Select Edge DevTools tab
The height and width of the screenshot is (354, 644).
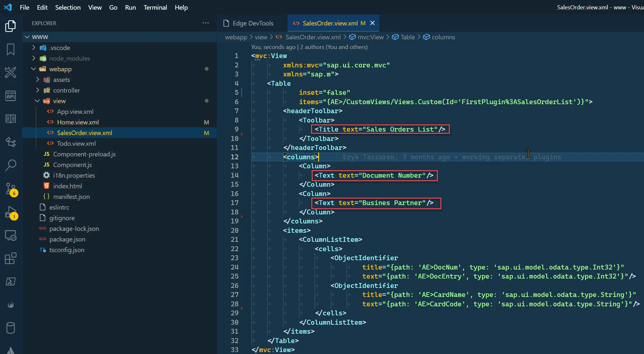(x=253, y=23)
